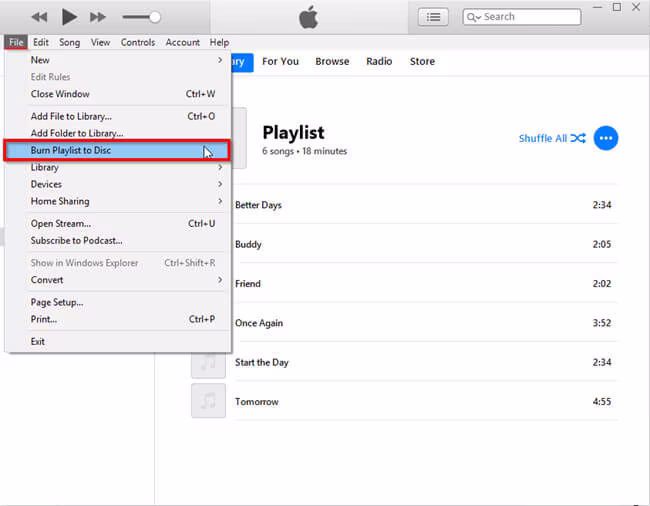Click the Play button
Screen dimensions: 650x506
point(69,17)
